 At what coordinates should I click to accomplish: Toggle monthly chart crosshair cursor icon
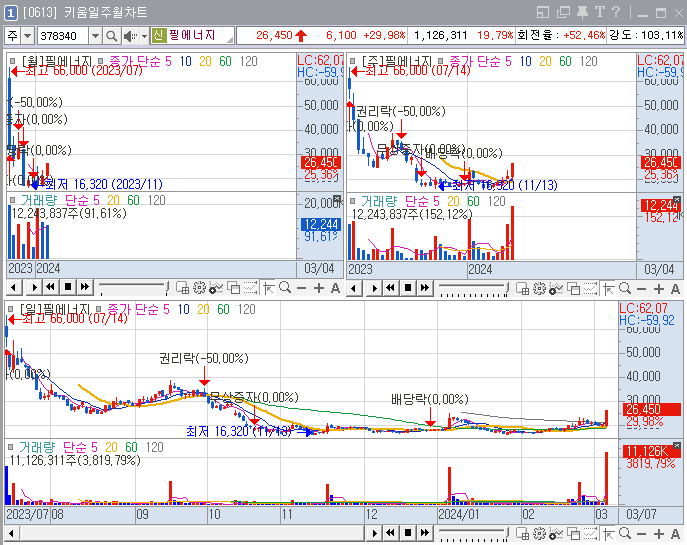pos(268,288)
